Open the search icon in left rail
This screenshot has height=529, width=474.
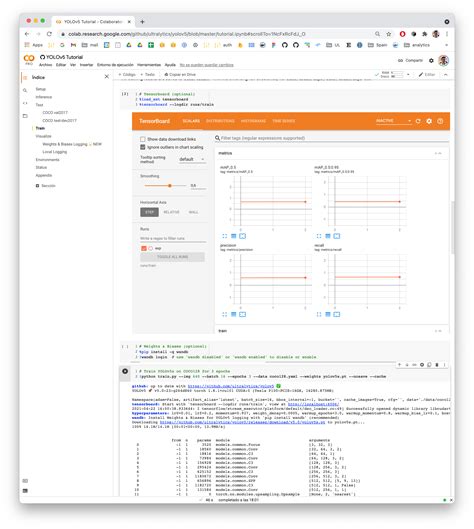point(25,90)
